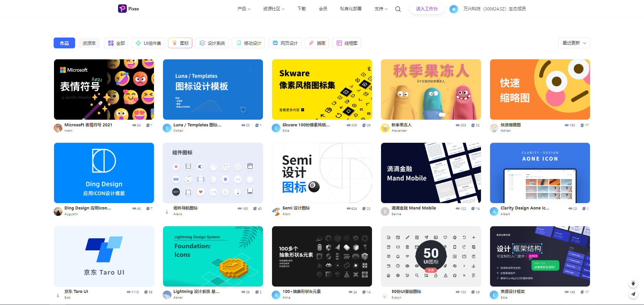Select the 作品 tab
The width and height of the screenshot is (644, 305).
pos(64,43)
